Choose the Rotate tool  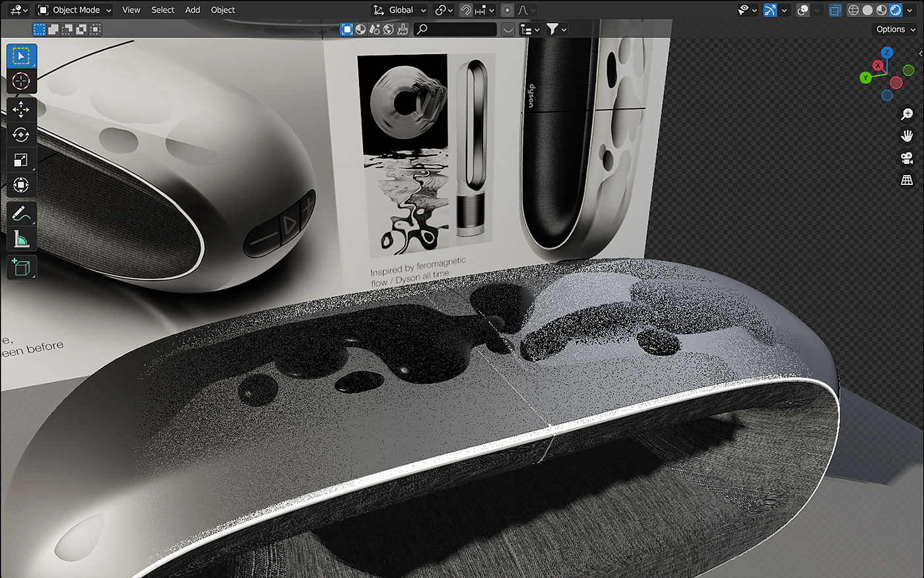tap(21, 135)
